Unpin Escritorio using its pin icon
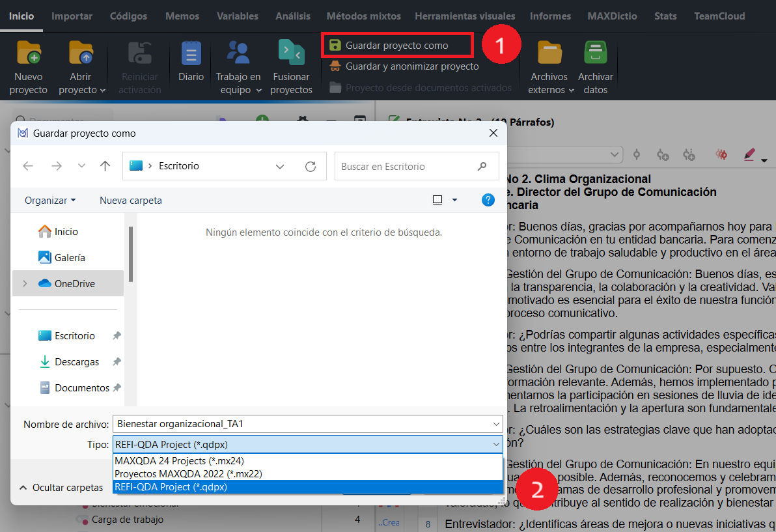The height and width of the screenshot is (532, 776). tap(117, 335)
